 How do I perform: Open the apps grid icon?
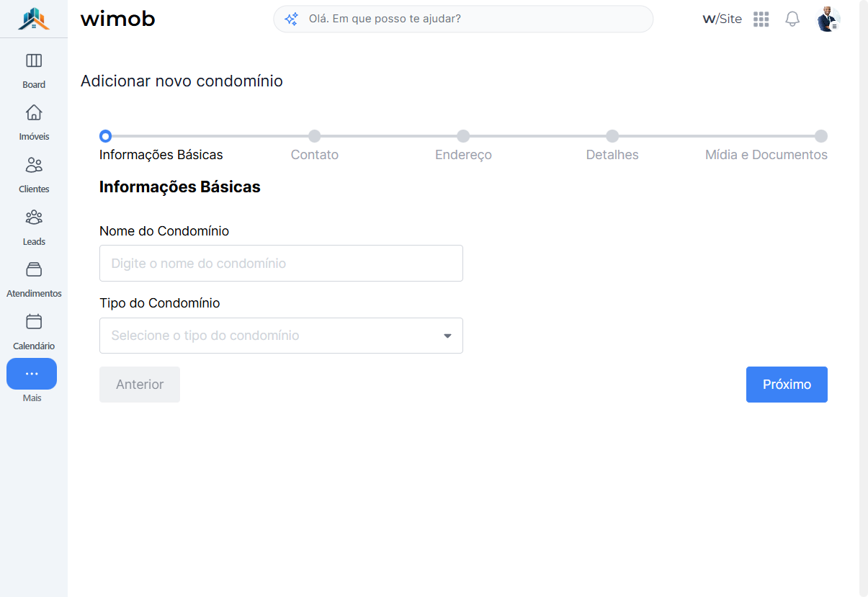[761, 19]
